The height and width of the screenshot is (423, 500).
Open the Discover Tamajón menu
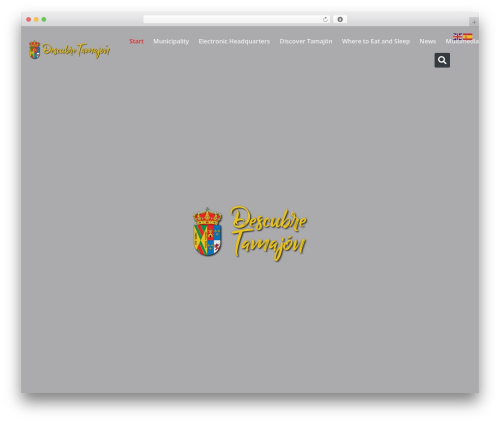[306, 41]
